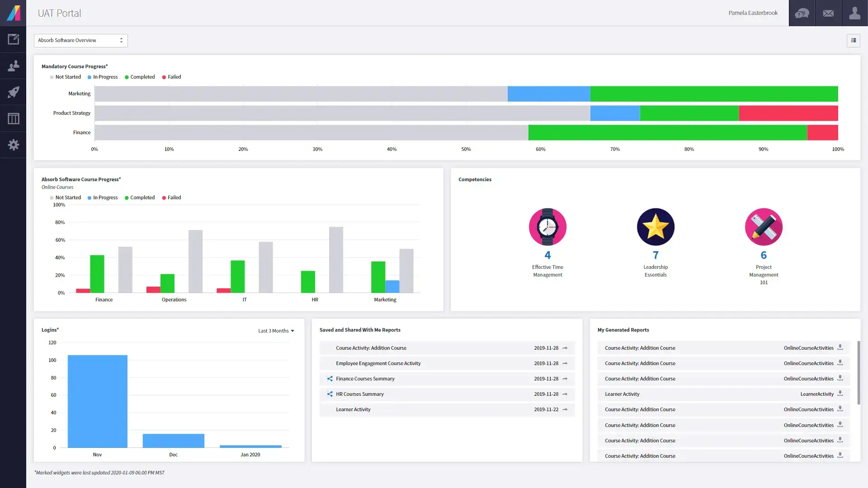This screenshot has width=868, height=488.
Task: Open messages via the envelope icon
Action: pyautogui.click(x=828, y=13)
